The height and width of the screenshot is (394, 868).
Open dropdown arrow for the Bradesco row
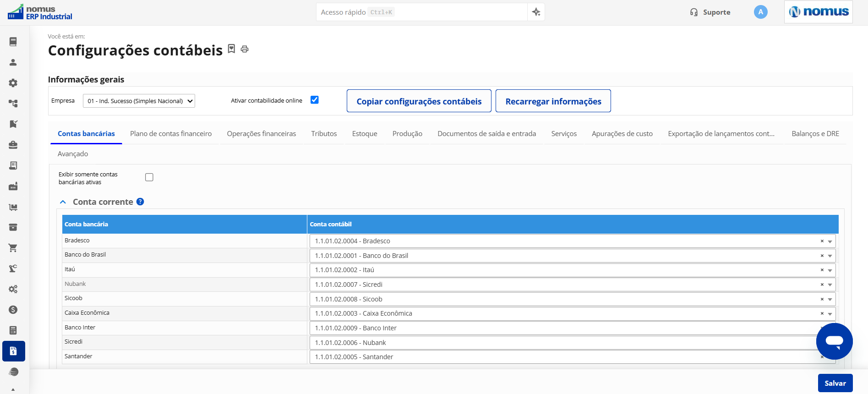pos(830,241)
